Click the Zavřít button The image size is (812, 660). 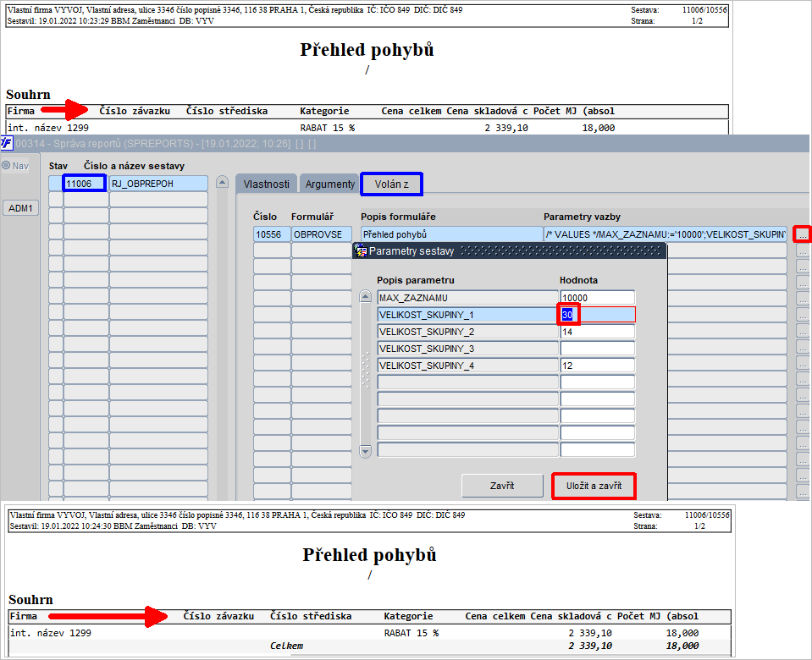(x=502, y=486)
